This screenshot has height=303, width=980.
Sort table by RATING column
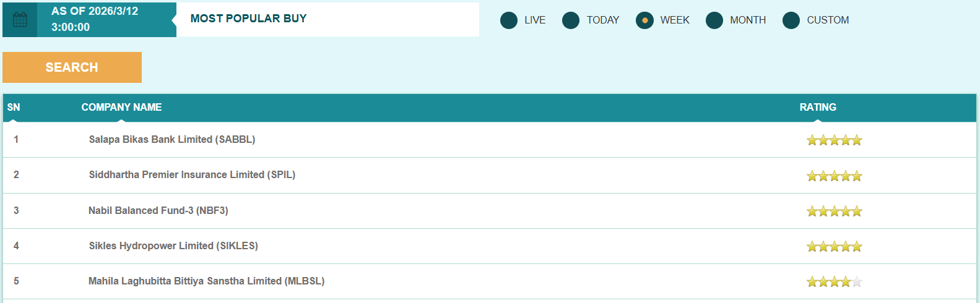[x=817, y=108]
